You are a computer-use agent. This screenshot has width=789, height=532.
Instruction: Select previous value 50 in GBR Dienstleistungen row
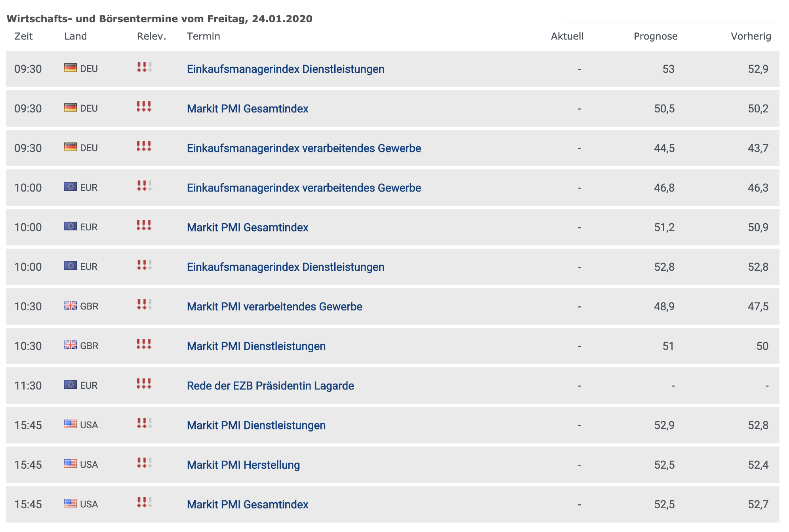pos(762,346)
